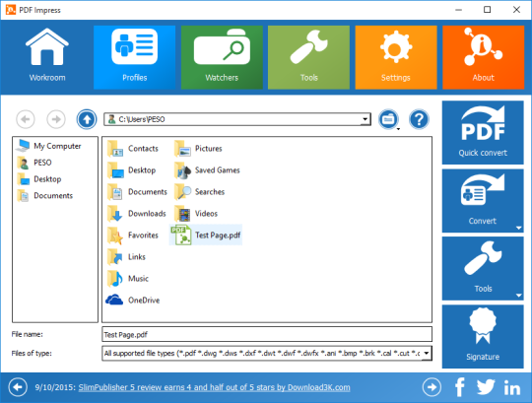Select the Music folder
This screenshot has width=532, height=403.
pos(127,279)
